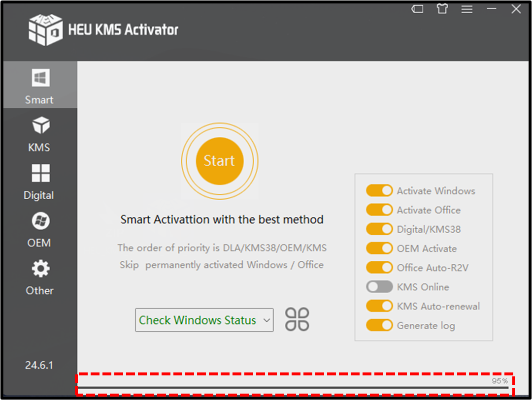The width and height of the screenshot is (532, 400).
Task: Click the progress bar at 95%
Action: point(293,388)
